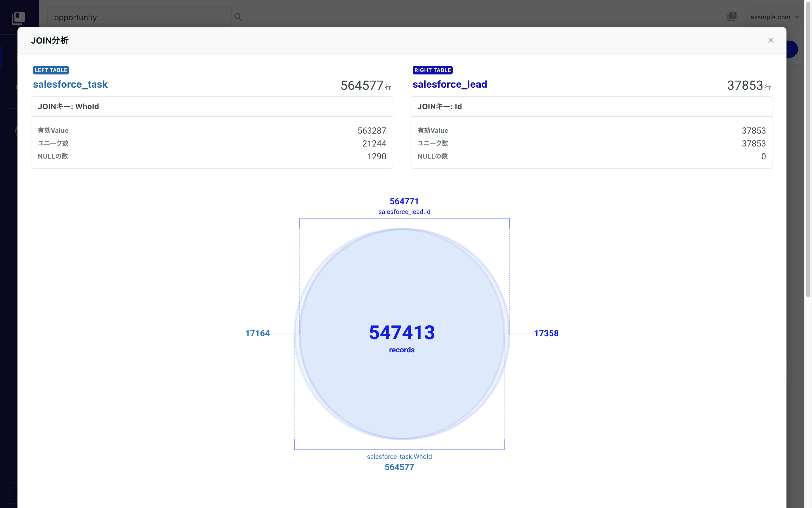The width and height of the screenshot is (812, 508).
Task: Click the right table ユニーク数 label
Action: pyautogui.click(x=433, y=144)
